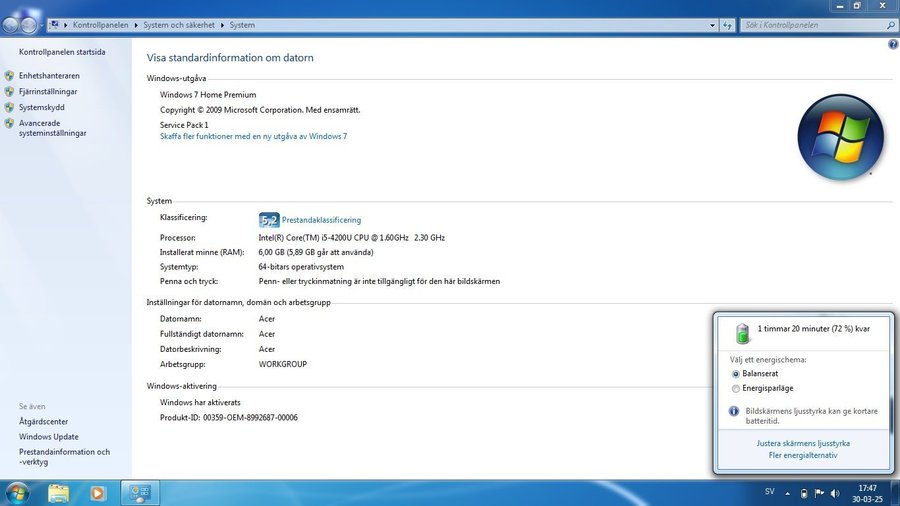Show hidden system tray icons
Viewport: 900px width, 506px height.
tap(789, 492)
